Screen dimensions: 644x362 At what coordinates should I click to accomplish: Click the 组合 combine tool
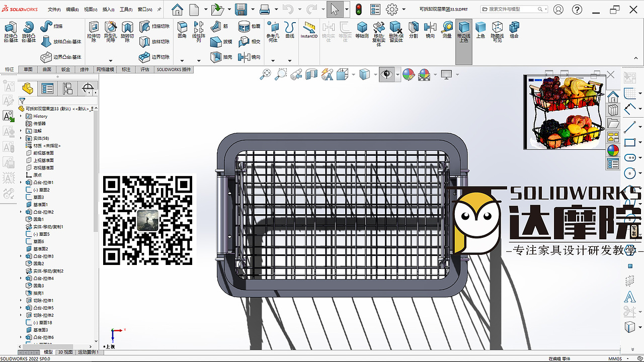tap(514, 30)
